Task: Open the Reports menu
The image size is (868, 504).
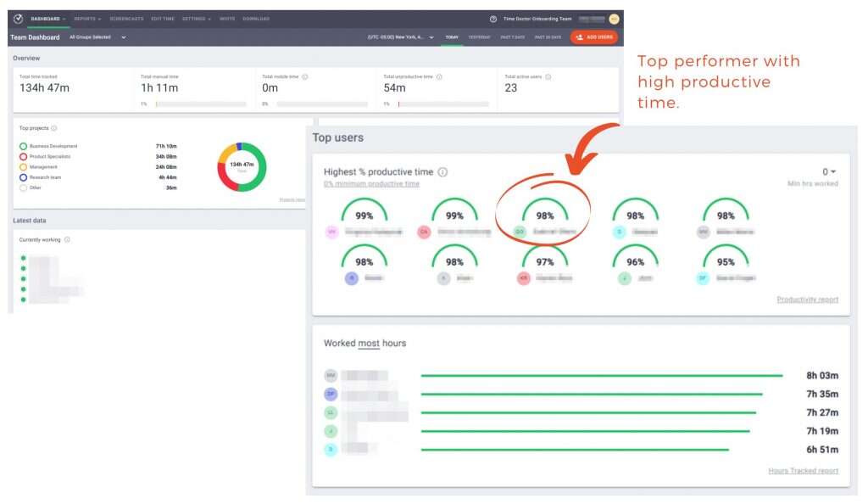Action: (x=87, y=18)
